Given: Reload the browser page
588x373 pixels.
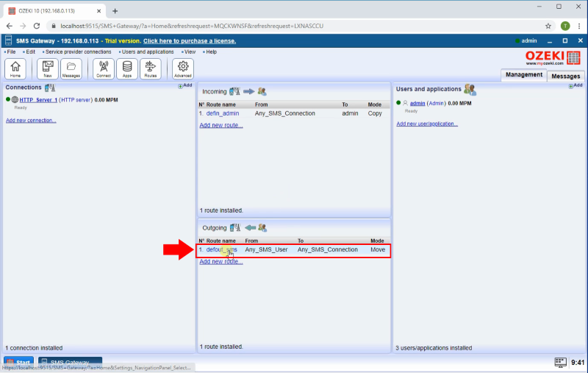Looking at the screenshot, I should click(x=36, y=26).
